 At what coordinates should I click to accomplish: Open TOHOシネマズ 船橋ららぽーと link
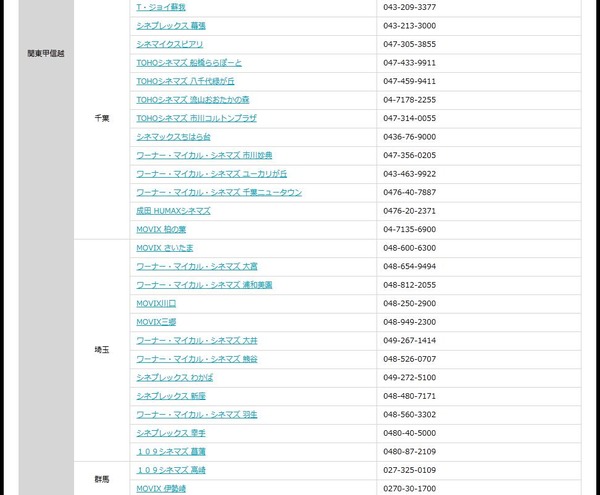tap(189, 63)
